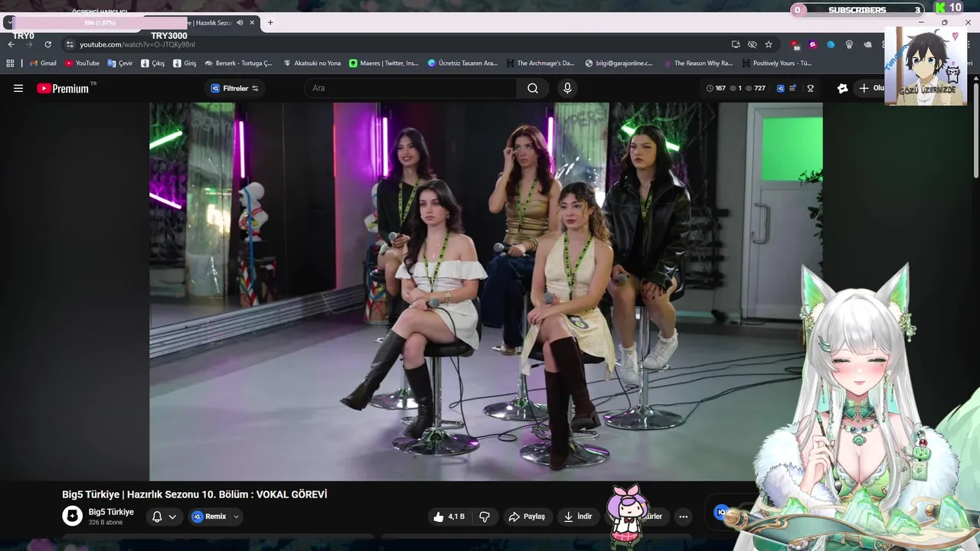The image size is (980, 551).
Task: Download the video with İndir
Action: coord(578,517)
